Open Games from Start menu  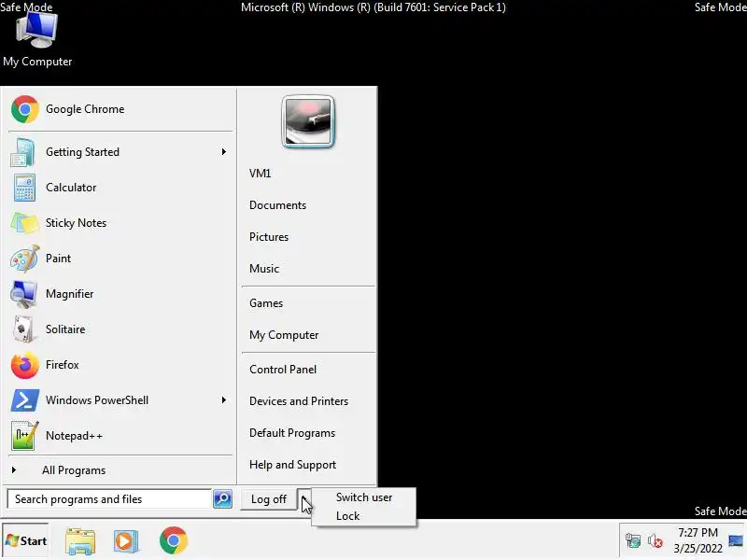tap(266, 303)
